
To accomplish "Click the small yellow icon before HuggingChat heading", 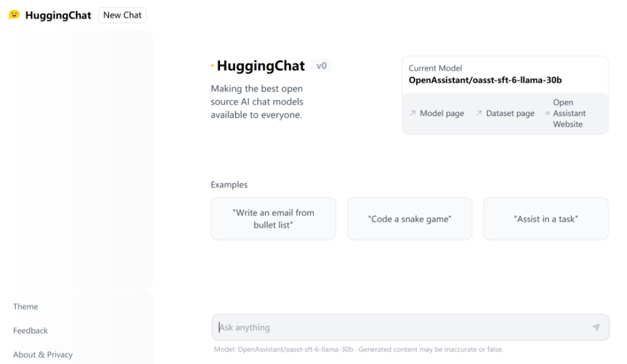I will 213,66.
